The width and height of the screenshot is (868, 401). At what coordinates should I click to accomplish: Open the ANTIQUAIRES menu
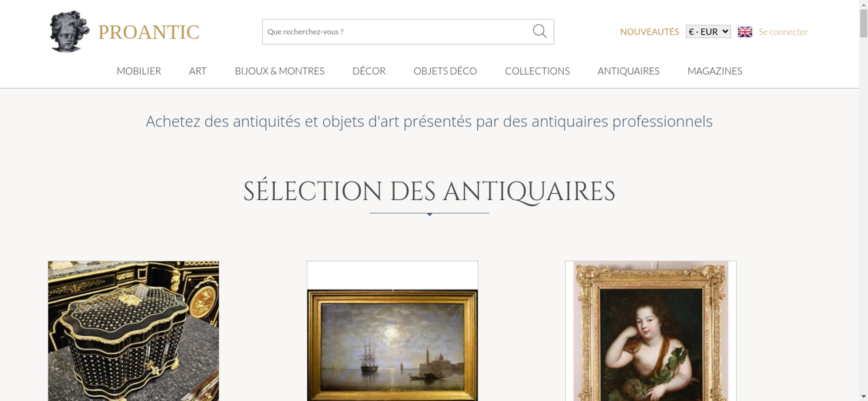(628, 71)
